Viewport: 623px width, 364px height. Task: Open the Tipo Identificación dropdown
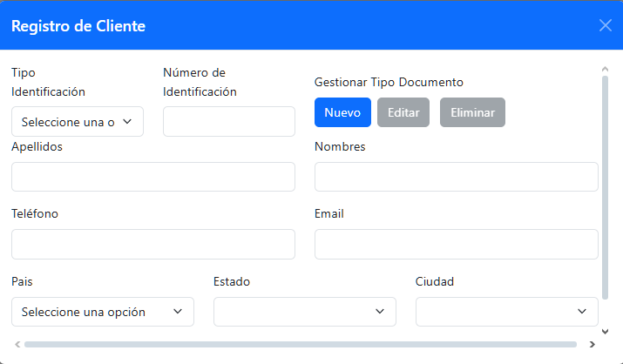click(78, 121)
